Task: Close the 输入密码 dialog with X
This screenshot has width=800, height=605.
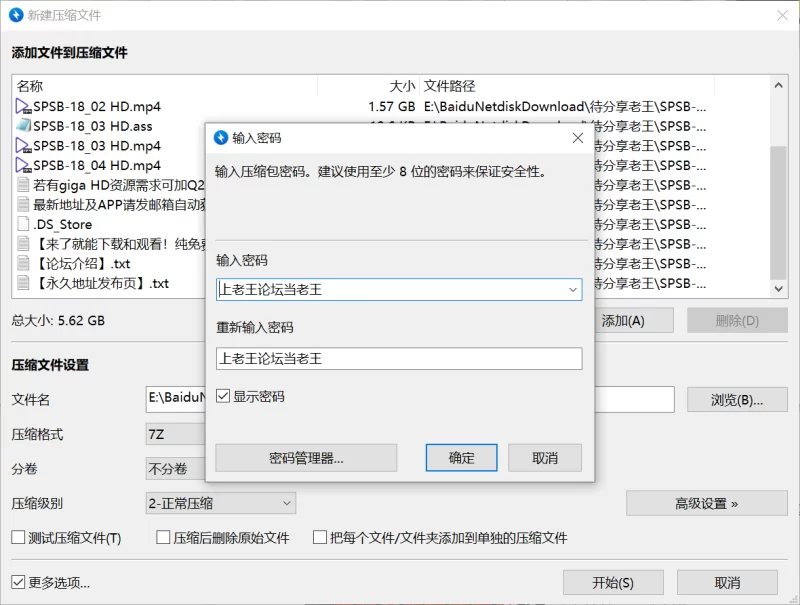Action: pyautogui.click(x=578, y=138)
